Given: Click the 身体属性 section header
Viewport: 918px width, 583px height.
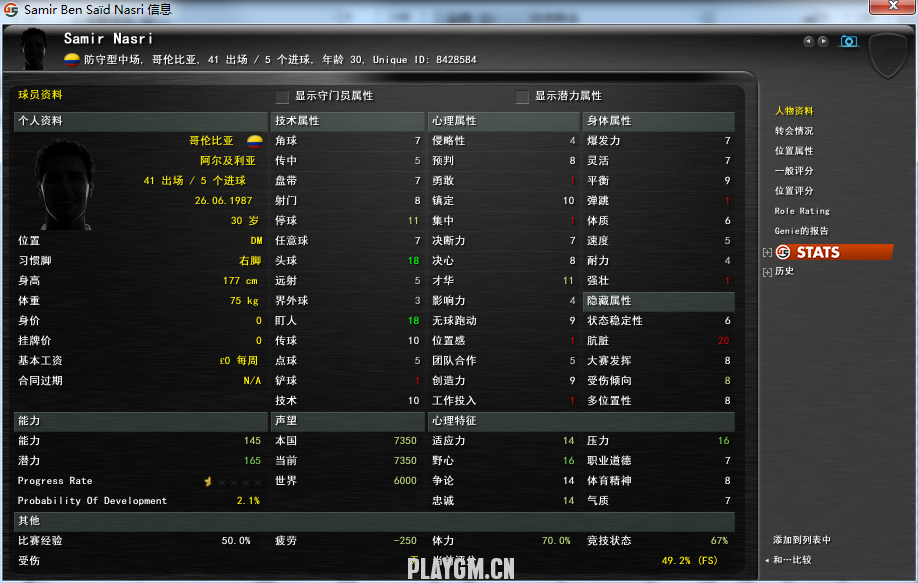Looking at the screenshot, I should [659, 121].
